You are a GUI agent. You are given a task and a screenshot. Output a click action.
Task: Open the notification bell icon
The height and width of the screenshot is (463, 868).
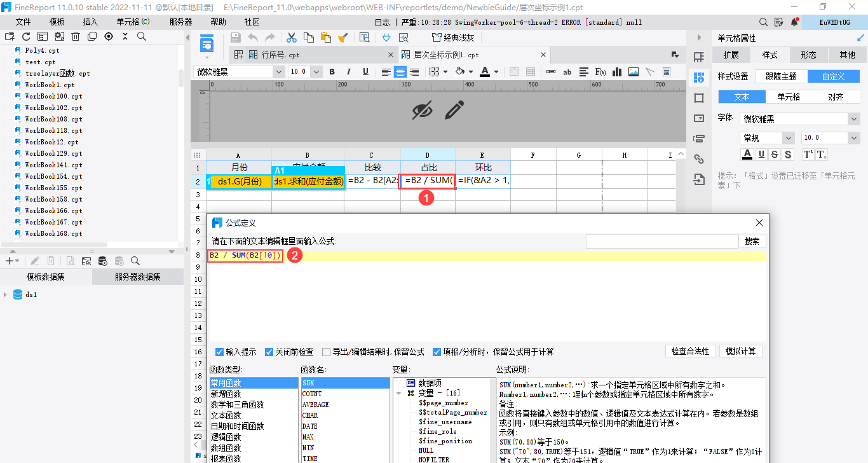794,22
